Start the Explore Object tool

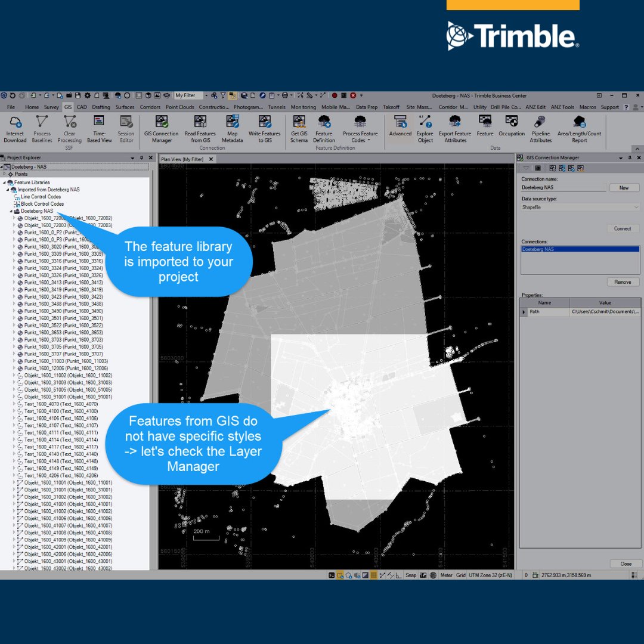point(425,129)
